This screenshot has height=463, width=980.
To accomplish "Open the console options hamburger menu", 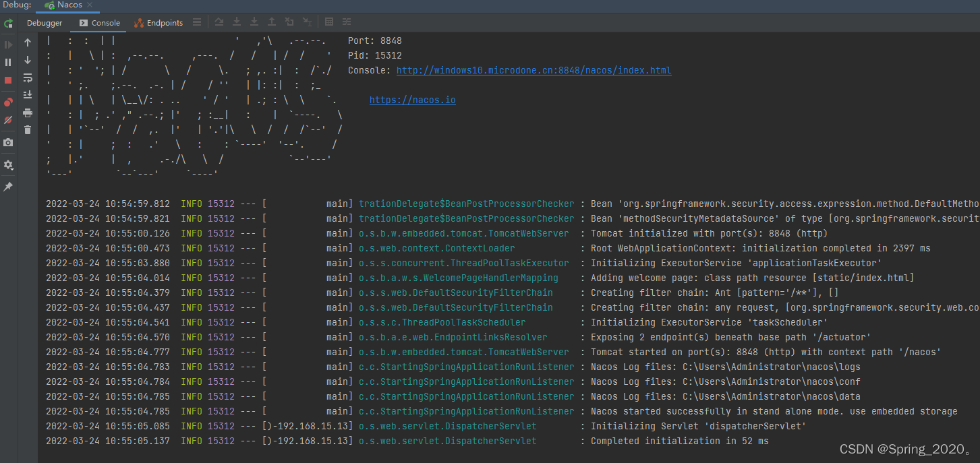I will point(196,22).
